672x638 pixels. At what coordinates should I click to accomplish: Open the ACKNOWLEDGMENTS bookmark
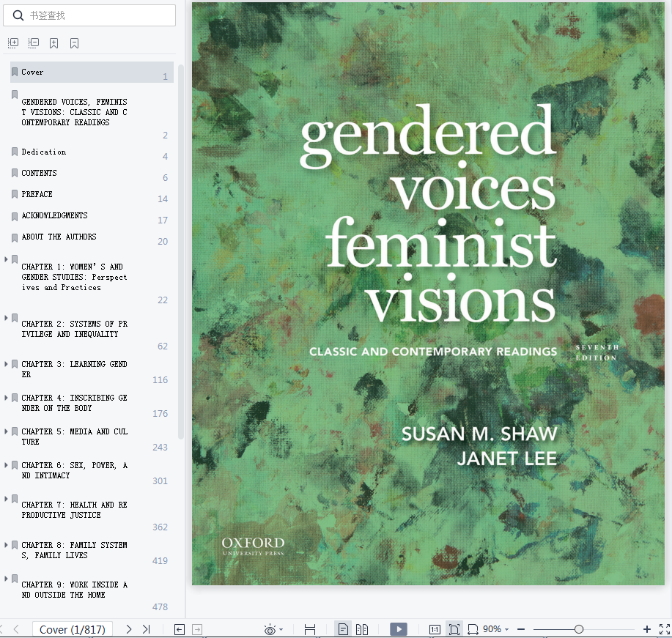pos(54,215)
